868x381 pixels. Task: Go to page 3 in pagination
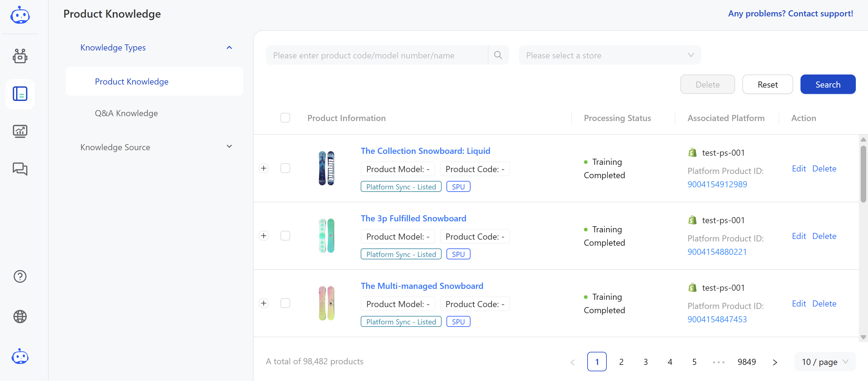click(645, 362)
